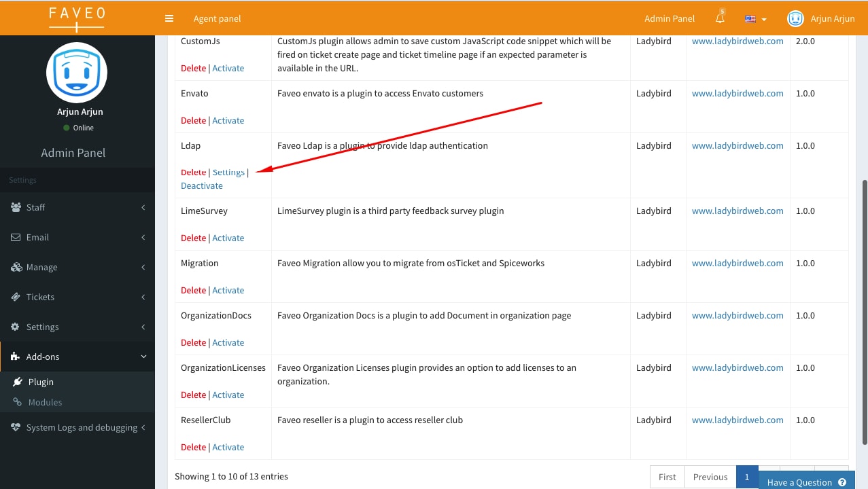Open the language flag dropdown
The image size is (868, 489).
pos(753,18)
